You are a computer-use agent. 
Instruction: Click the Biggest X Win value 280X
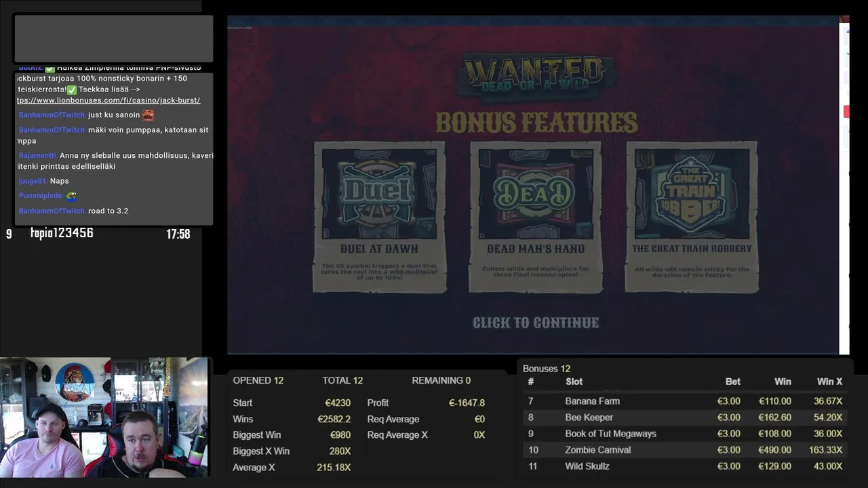(x=340, y=451)
